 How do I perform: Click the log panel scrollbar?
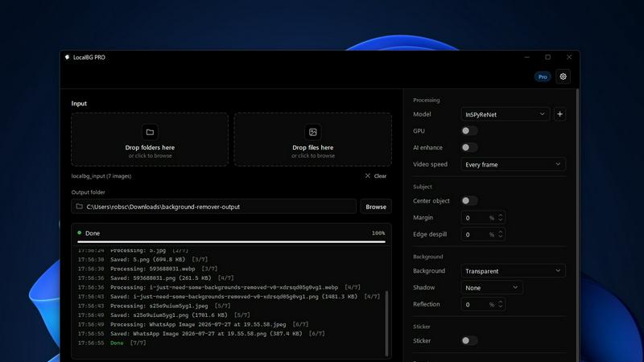coord(386,323)
